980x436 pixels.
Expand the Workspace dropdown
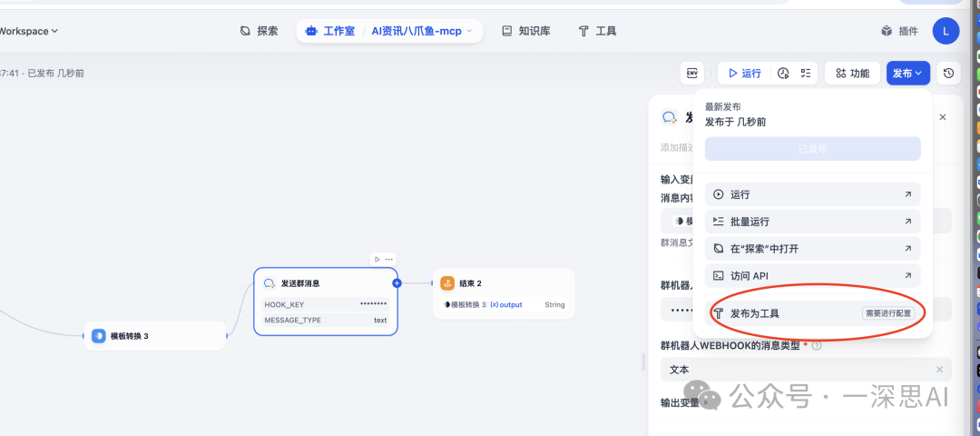click(29, 31)
